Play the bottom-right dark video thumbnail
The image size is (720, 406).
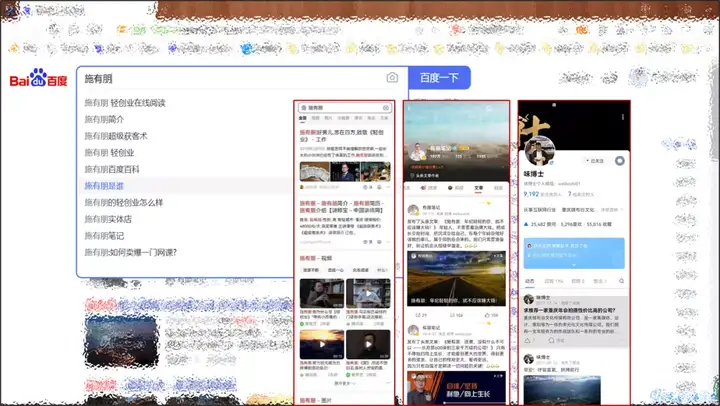368,344
